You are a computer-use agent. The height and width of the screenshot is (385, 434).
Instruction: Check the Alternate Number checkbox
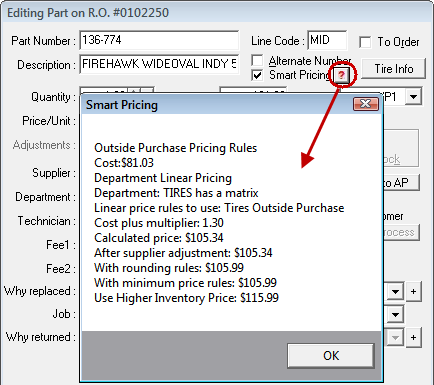coord(257,61)
